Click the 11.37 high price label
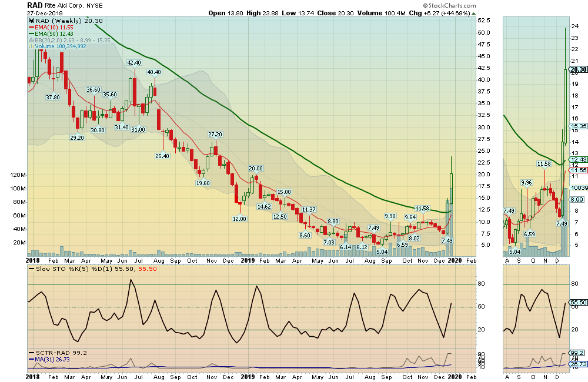588x382 pixels. (x=309, y=210)
